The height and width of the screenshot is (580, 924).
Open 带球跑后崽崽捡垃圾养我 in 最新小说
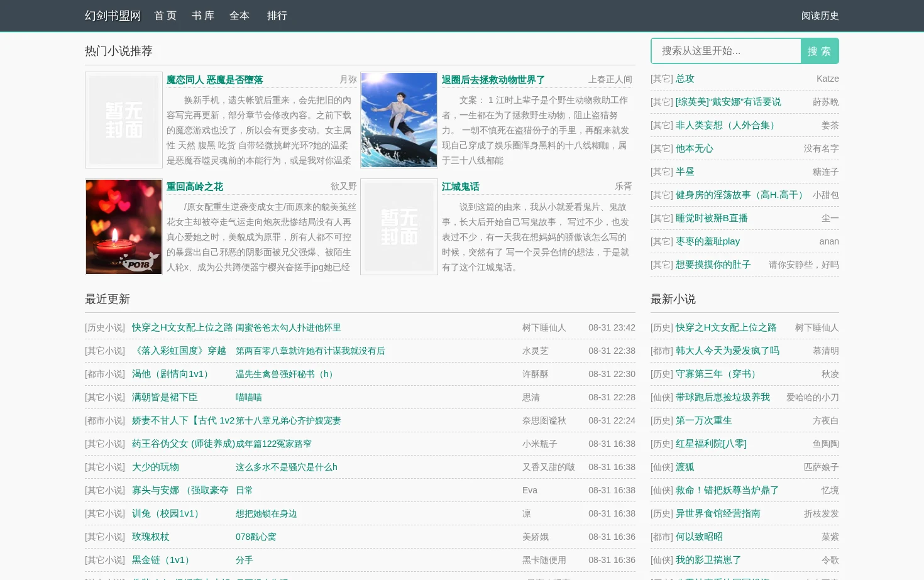coord(723,397)
